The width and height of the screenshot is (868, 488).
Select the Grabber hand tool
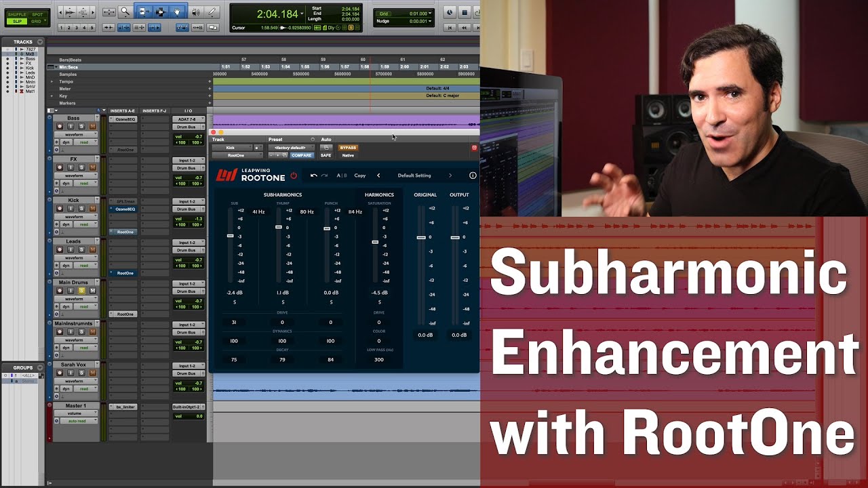177,12
